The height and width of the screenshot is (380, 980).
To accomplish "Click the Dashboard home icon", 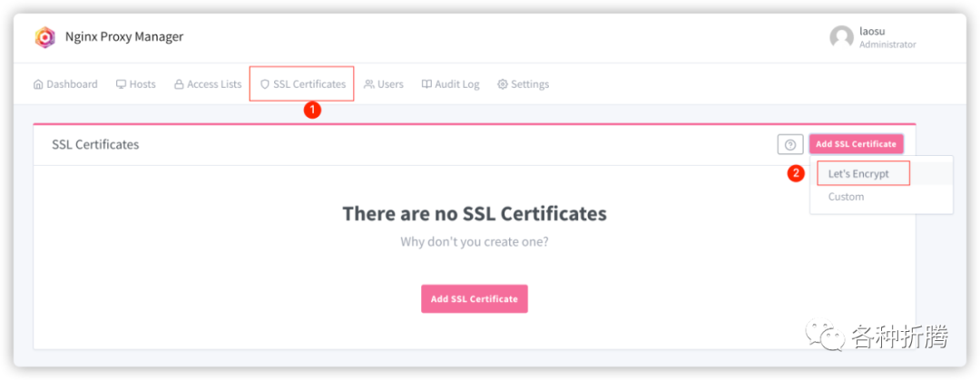I will click(x=38, y=84).
